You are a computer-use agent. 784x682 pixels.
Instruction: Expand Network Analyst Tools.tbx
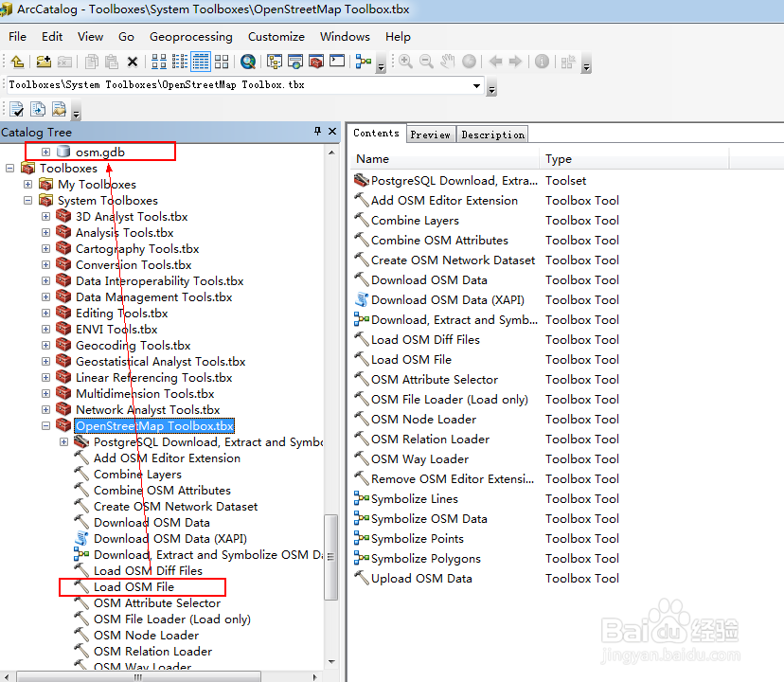46,409
